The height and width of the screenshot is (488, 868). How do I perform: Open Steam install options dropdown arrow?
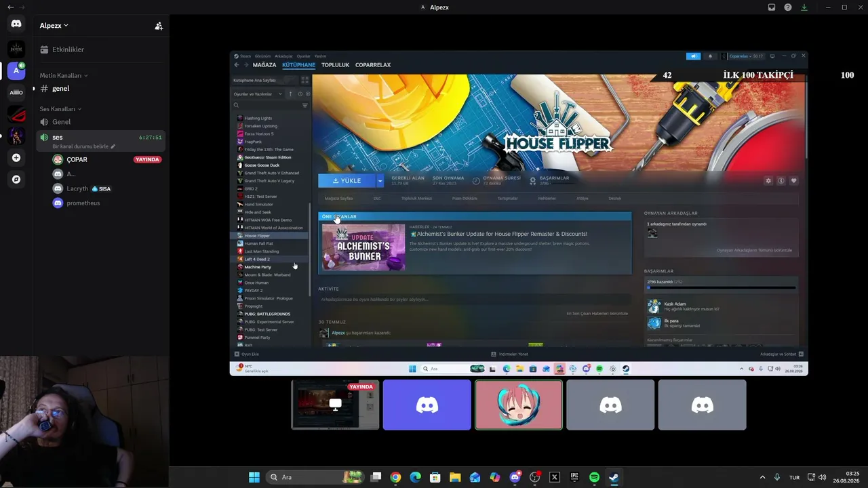[x=380, y=181]
